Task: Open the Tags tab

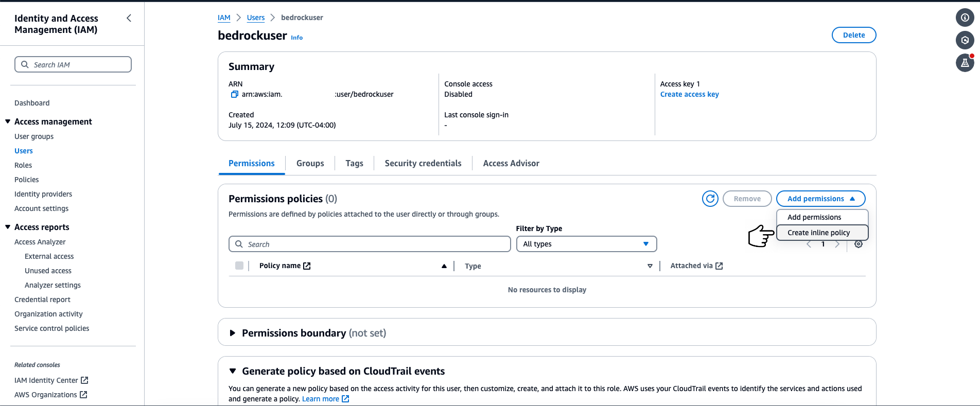Action: [355, 163]
